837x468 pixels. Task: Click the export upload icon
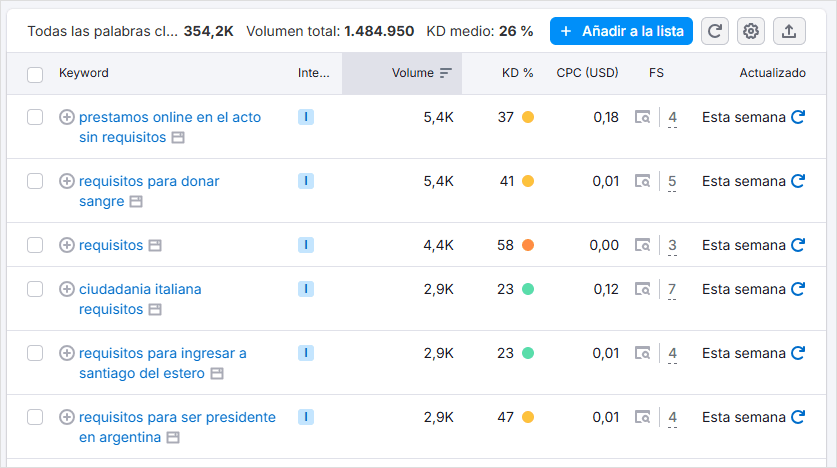(x=789, y=31)
